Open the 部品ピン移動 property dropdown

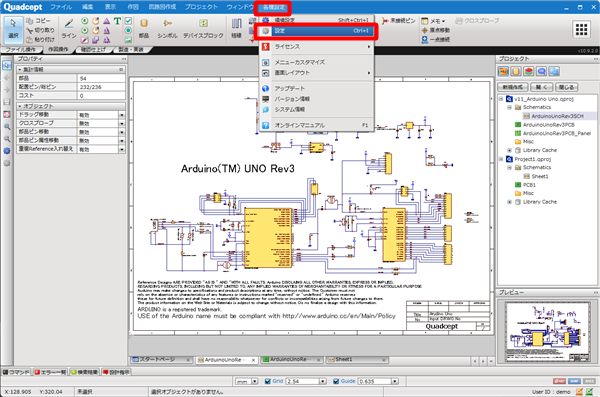pos(122,132)
